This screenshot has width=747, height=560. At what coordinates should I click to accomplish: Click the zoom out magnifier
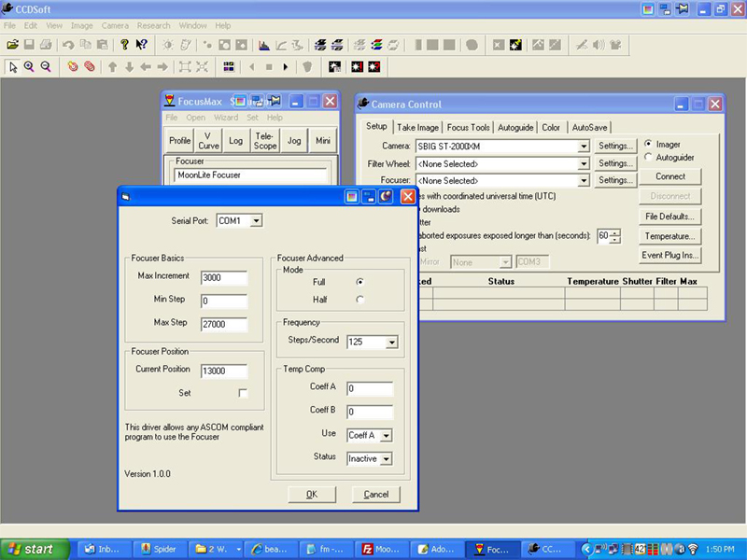point(46,67)
